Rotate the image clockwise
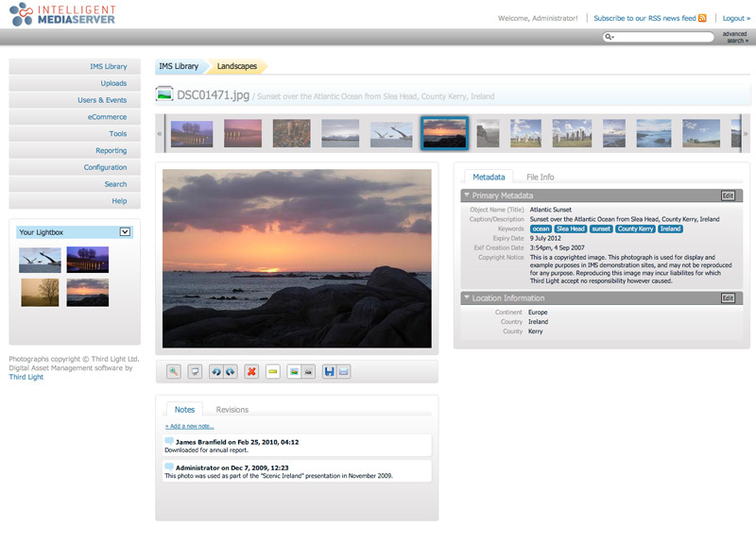This screenshot has height=543, width=756. 231,371
